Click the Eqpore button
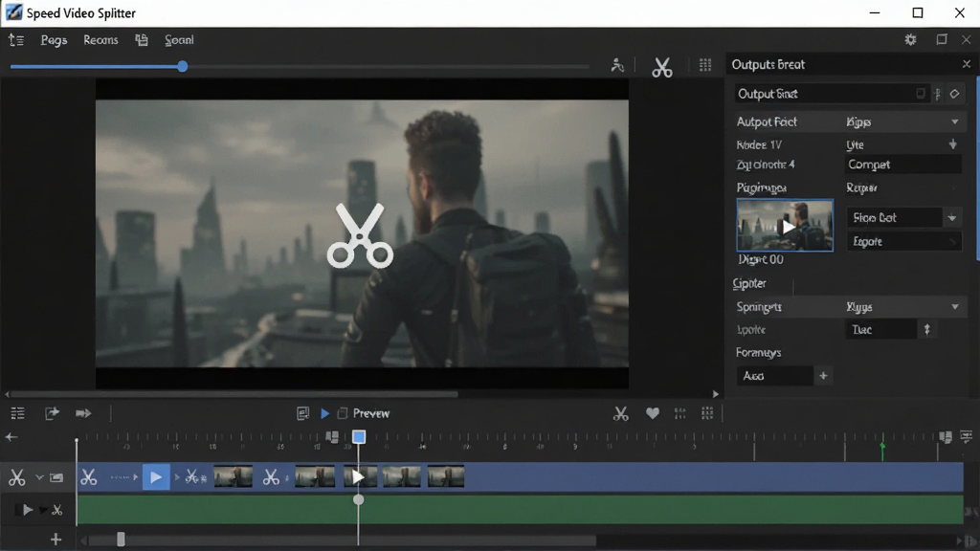Image resolution: width=980 pixels, height=551 pixels. coord(903,242)
